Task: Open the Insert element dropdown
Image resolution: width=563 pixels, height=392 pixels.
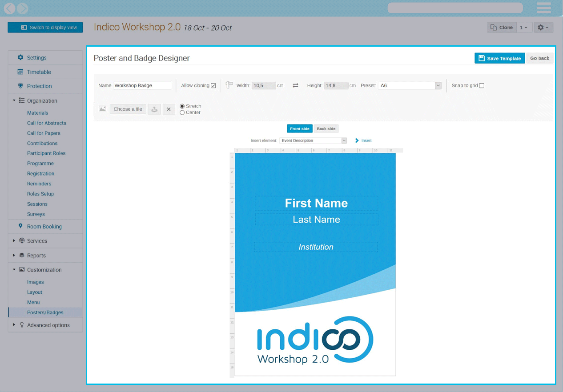Action: pyautogui.click(x=313, y=140)
